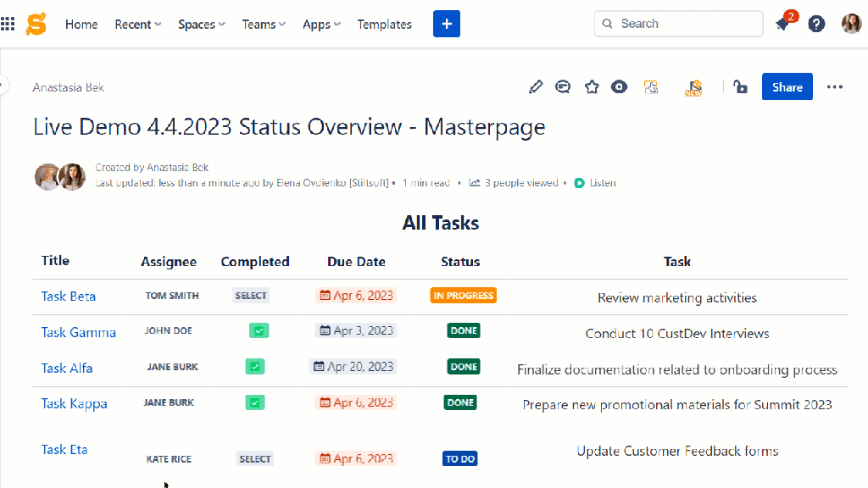Select the Apr 3, 2023 due date
The image size is (868, 488).
355,331
